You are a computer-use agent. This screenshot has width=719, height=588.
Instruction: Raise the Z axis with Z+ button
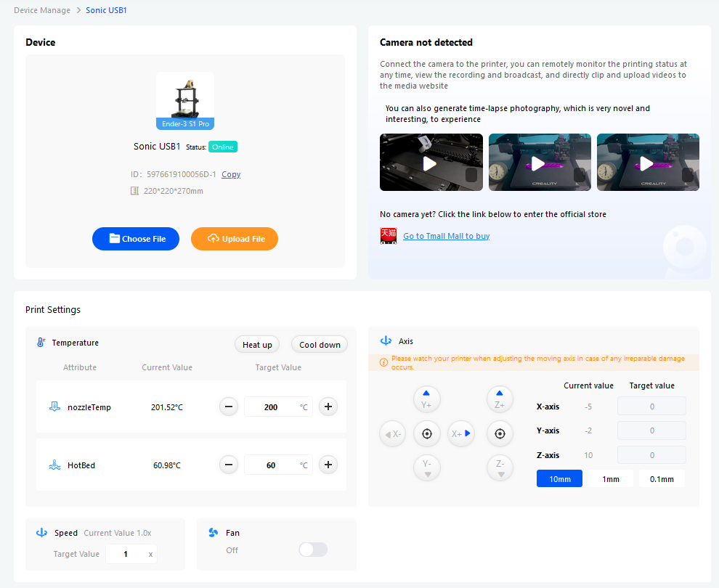coord(500,399)
